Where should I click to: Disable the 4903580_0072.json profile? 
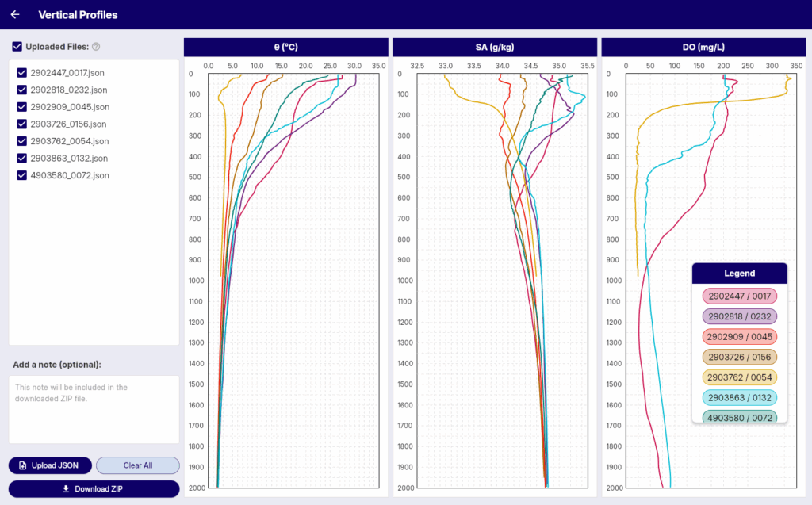point(21,175)
